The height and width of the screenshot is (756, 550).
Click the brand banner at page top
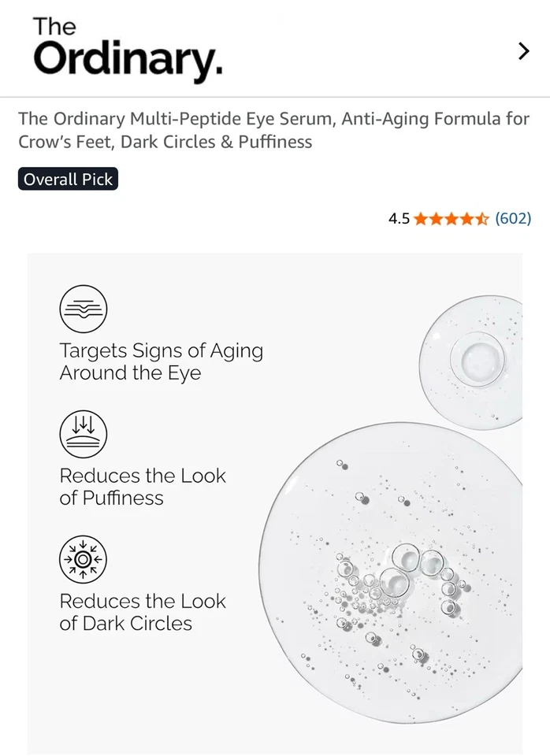click(275, 49)
